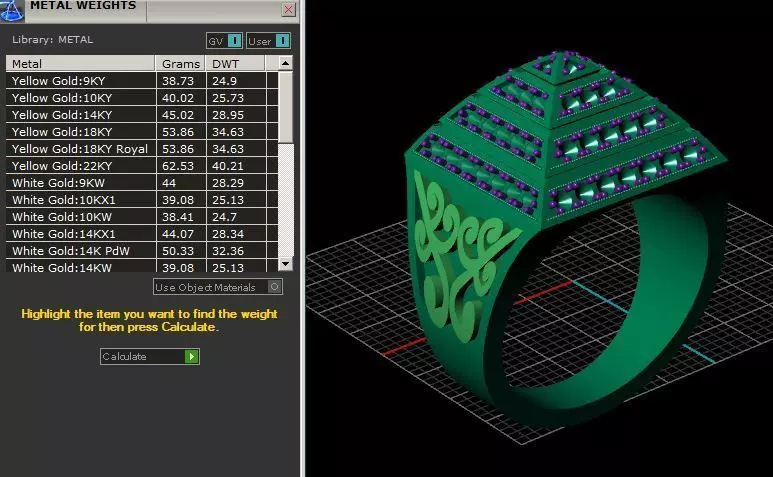Select the White Gold:9KW row

click(142, 183)
